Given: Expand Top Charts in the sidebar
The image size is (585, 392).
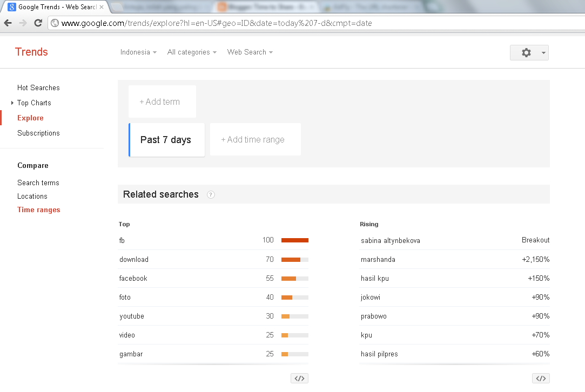Looking at the screenshot, I should pos(12,103).
